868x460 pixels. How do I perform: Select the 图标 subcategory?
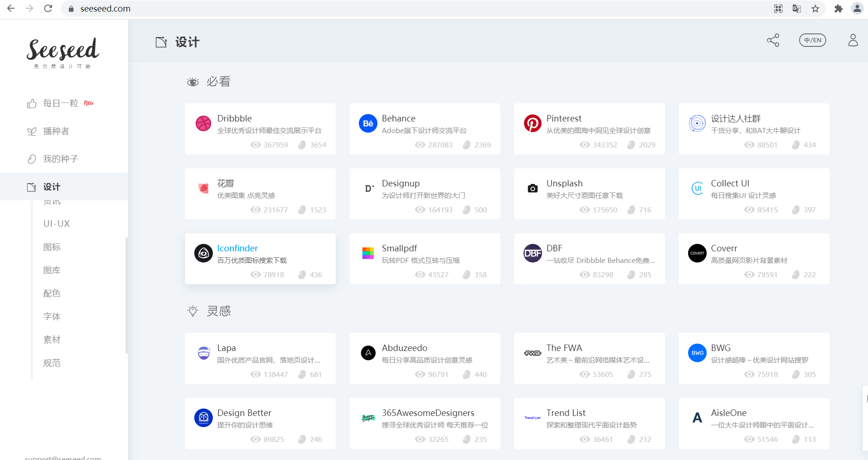[x=52, y=247]
